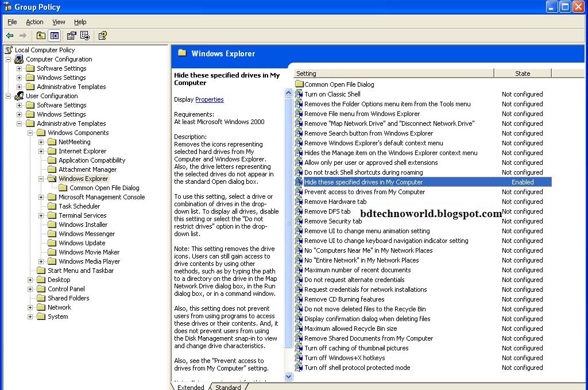Select Remove DFS tab setting
588x390 pixels.
[327, 211]
